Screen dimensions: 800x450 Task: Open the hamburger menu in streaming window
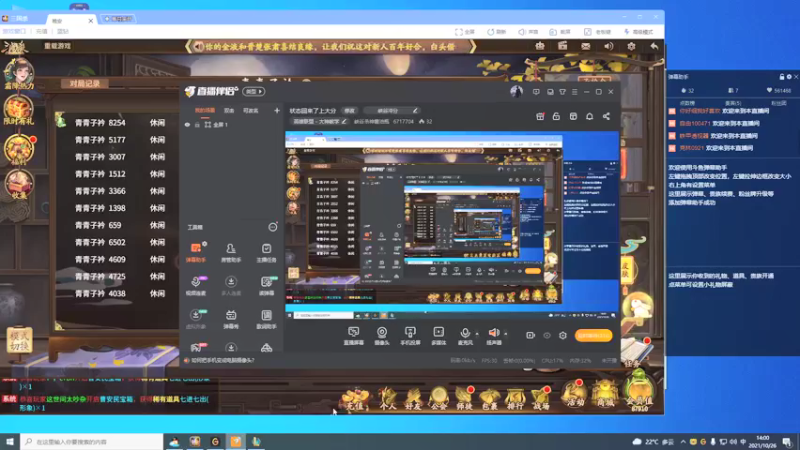click(574, 92)
